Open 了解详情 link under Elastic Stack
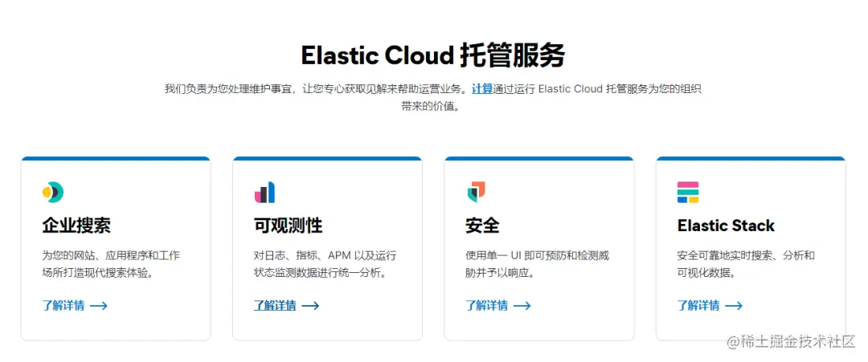The image size is (868, 362). pyautogui.click(x=698, y=305)
